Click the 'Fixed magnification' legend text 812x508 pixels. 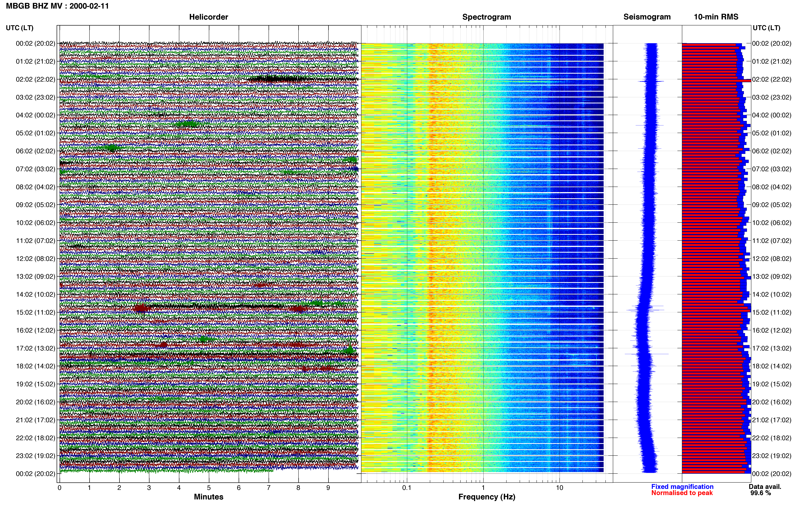click(x=682, y=486)
